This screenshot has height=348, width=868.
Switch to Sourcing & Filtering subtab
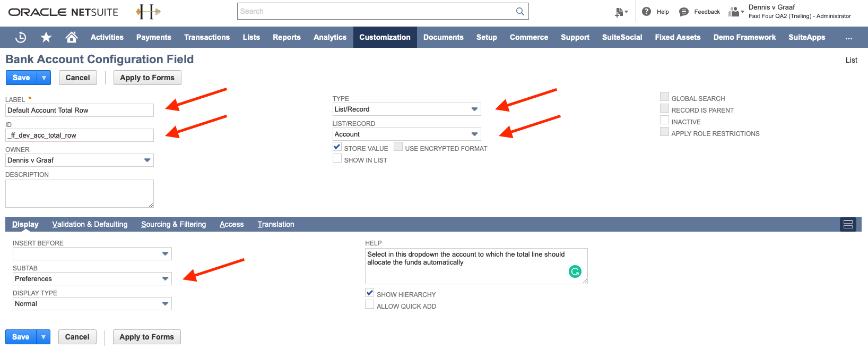173,224
